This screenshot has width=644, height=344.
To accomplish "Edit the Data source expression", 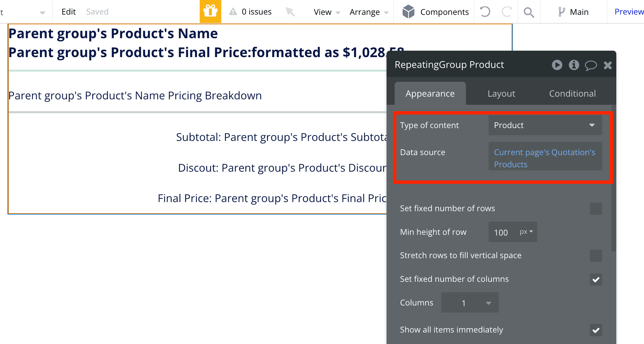I will pyautogui.click(x=545, y=158).
